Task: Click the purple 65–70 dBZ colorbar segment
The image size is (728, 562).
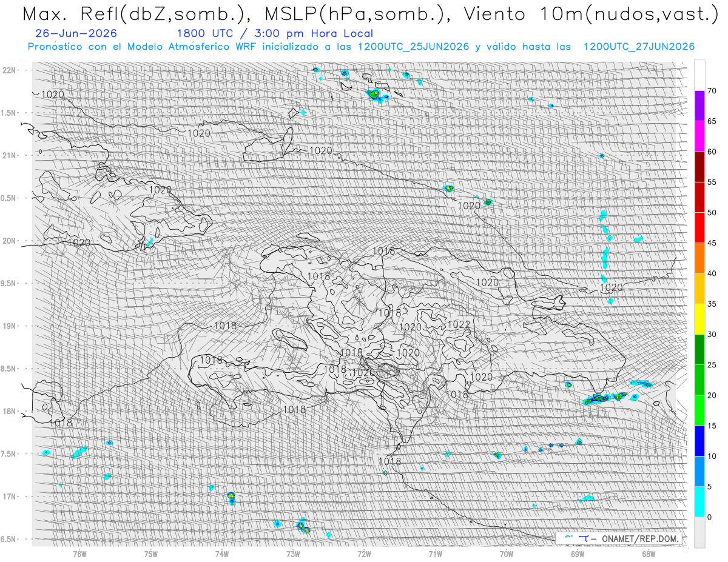Action: [x=699, y=105]
